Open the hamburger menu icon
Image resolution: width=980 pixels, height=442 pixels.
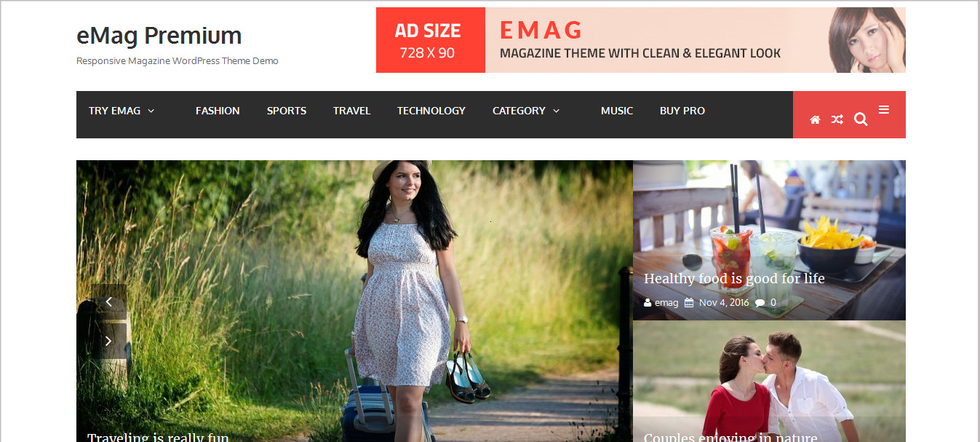(x=884, y=110)
